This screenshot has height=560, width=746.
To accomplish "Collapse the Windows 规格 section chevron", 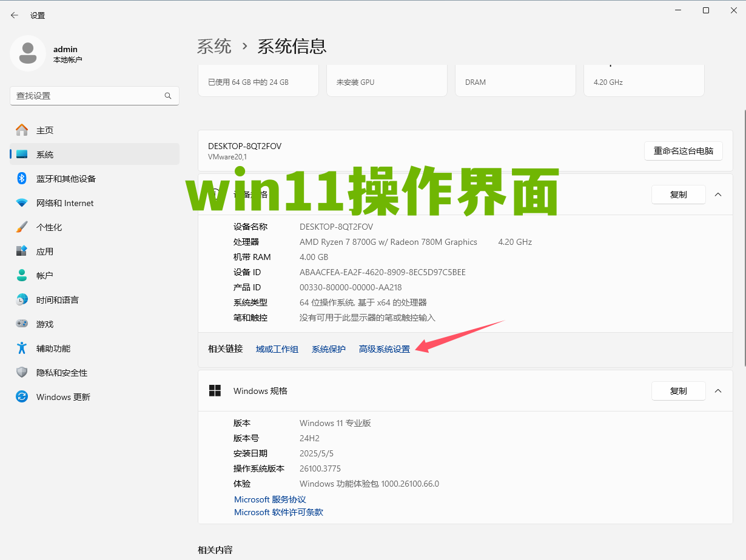I will pos(718,391).
